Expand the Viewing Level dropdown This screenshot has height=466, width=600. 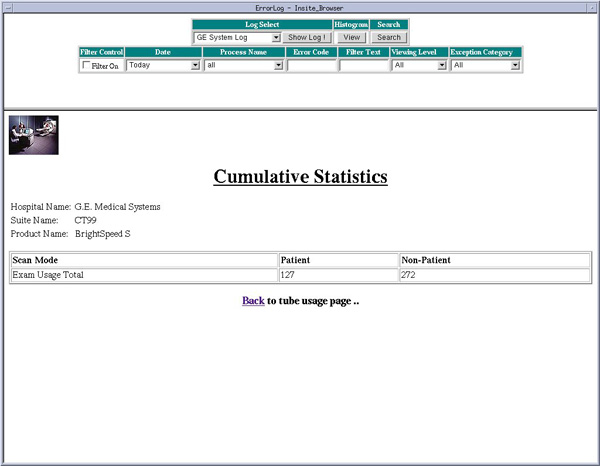click(x=419, y=66)
